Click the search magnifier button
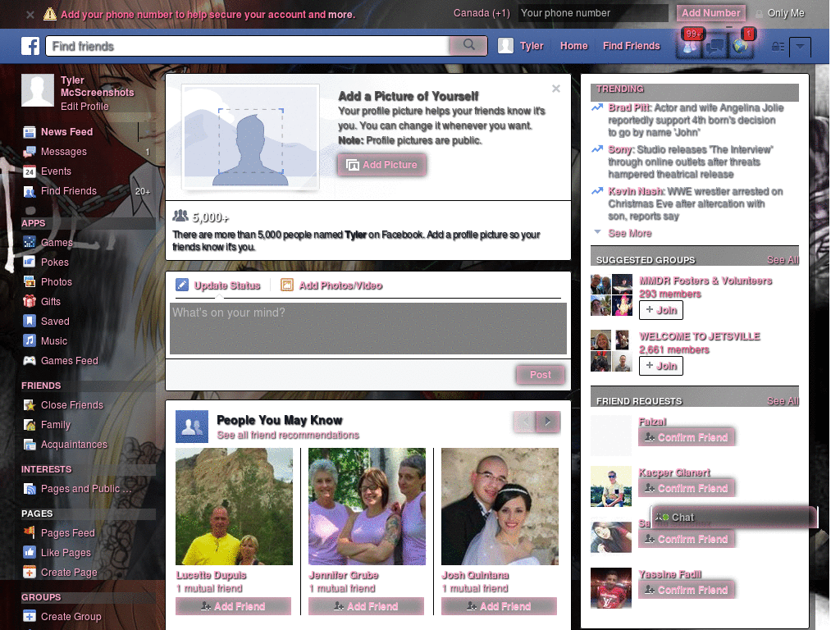 [468, 46]
